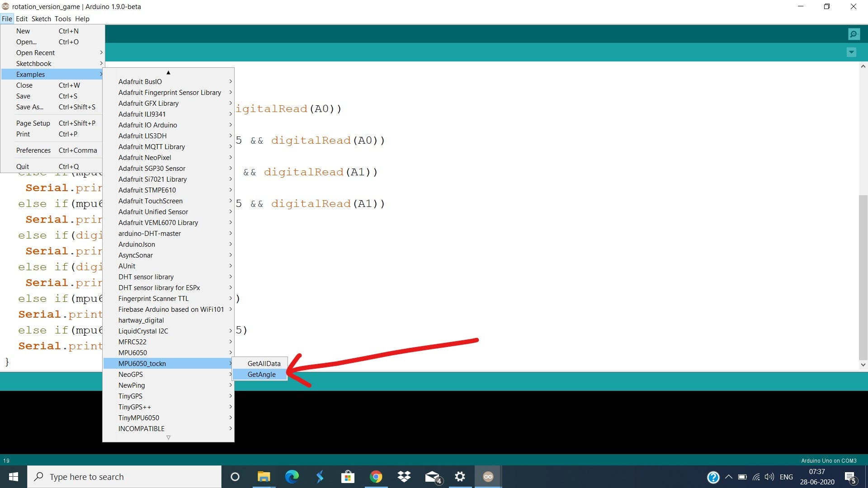868x488 pixels.
Task: Select TinyMPU6050 library examples
Action: (x=138, y=417)
